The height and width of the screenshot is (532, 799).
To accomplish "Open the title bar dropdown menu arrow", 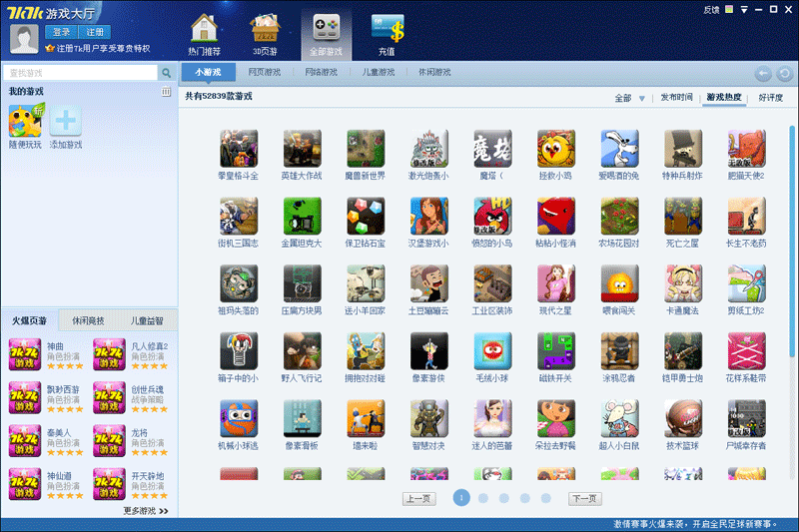I will 744,10.
